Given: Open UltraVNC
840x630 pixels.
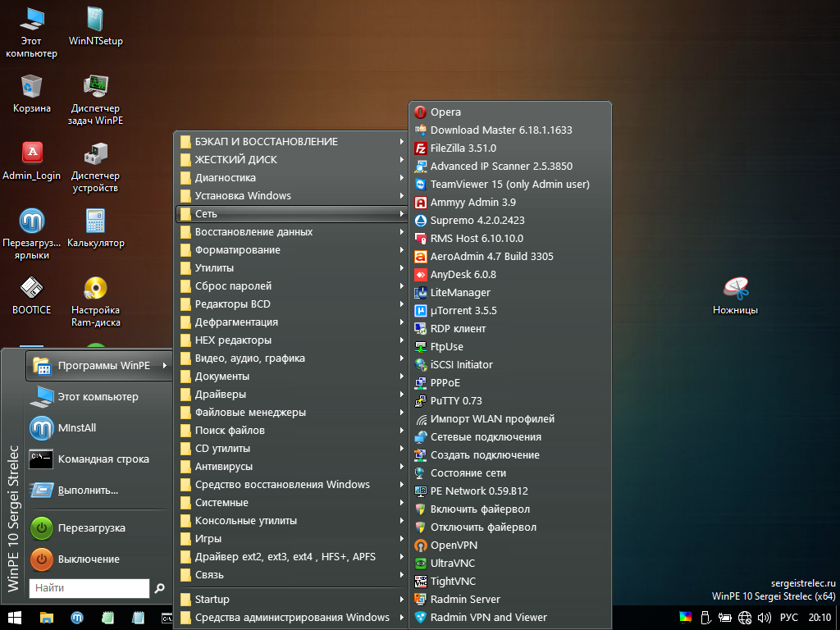Looking at the screenshot, I should (x=510, y=563).
